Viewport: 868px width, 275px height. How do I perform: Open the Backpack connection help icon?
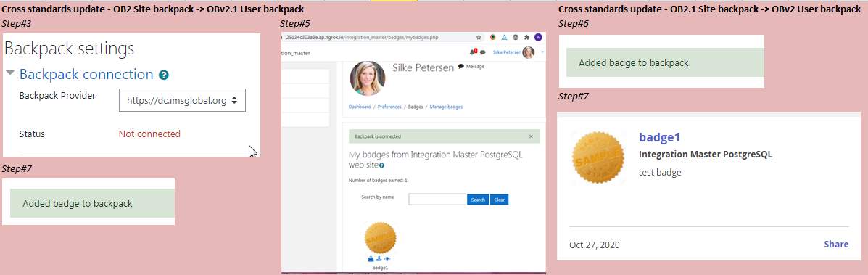click(164, 75)
